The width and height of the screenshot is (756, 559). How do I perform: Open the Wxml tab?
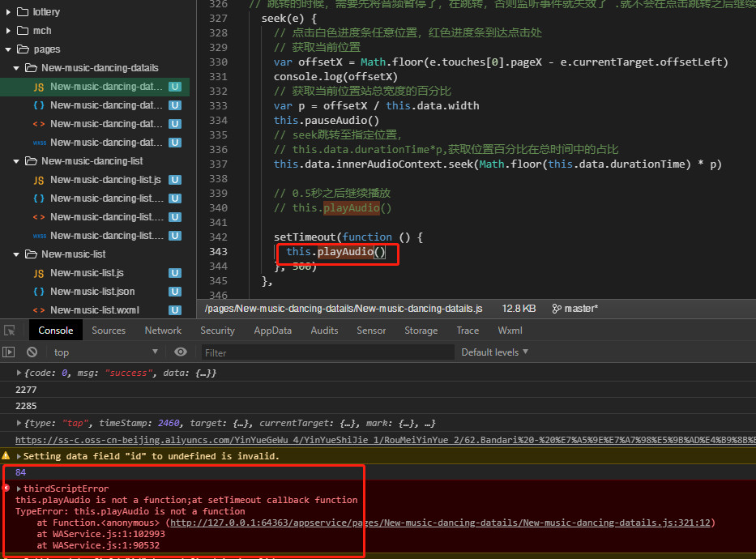coord(510,331)
